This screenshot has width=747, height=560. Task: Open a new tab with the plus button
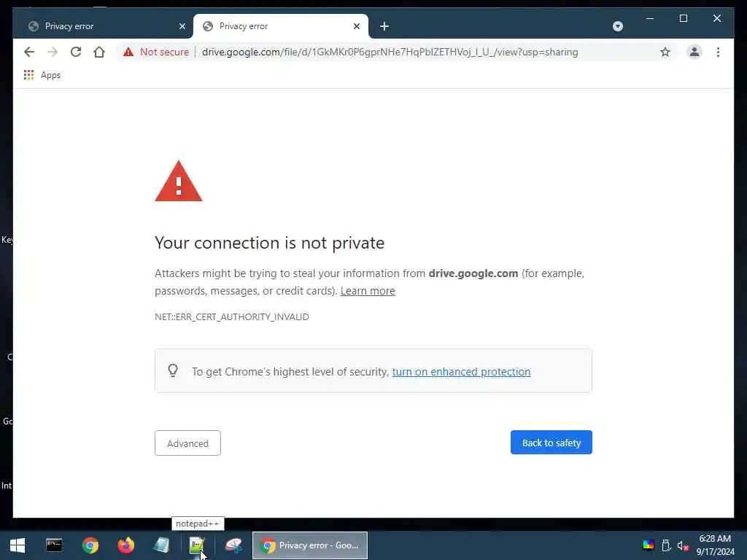pyautogui.click(x=384, y=26)
